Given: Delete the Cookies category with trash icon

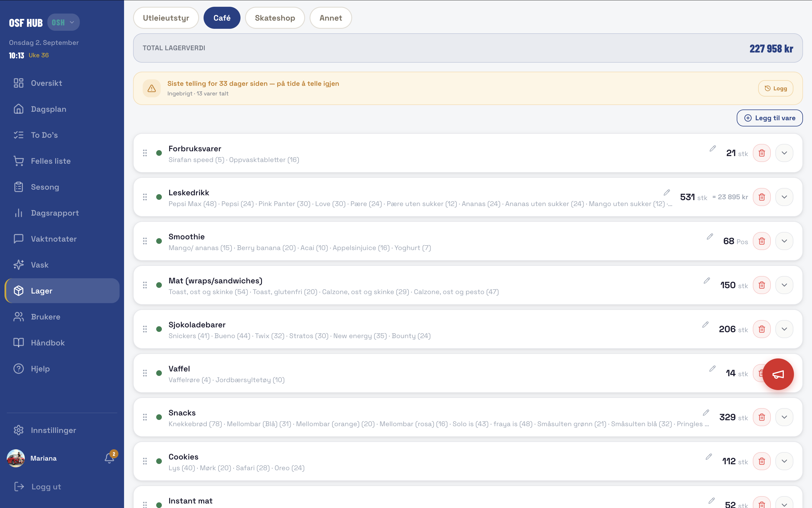Looking at the screenshot, I should click(762, 461).
